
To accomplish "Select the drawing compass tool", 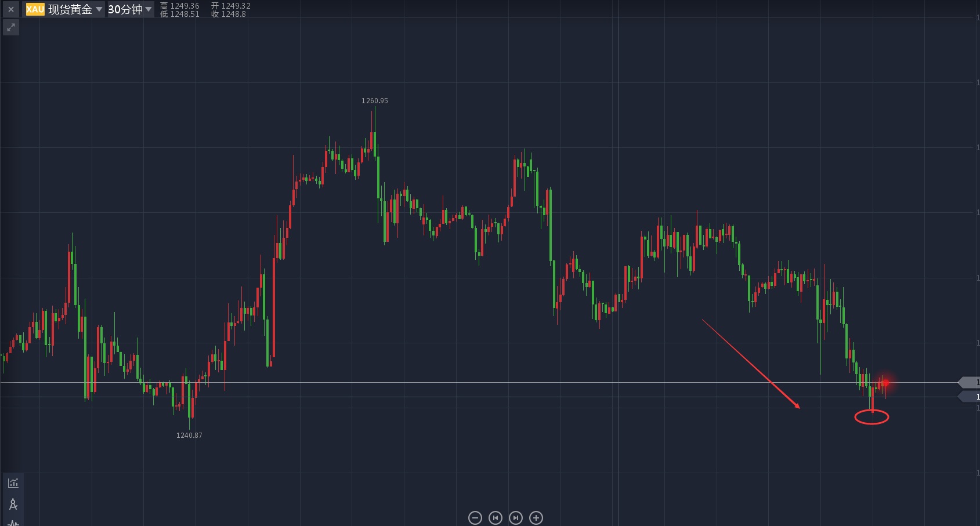I will coord(13,504).
